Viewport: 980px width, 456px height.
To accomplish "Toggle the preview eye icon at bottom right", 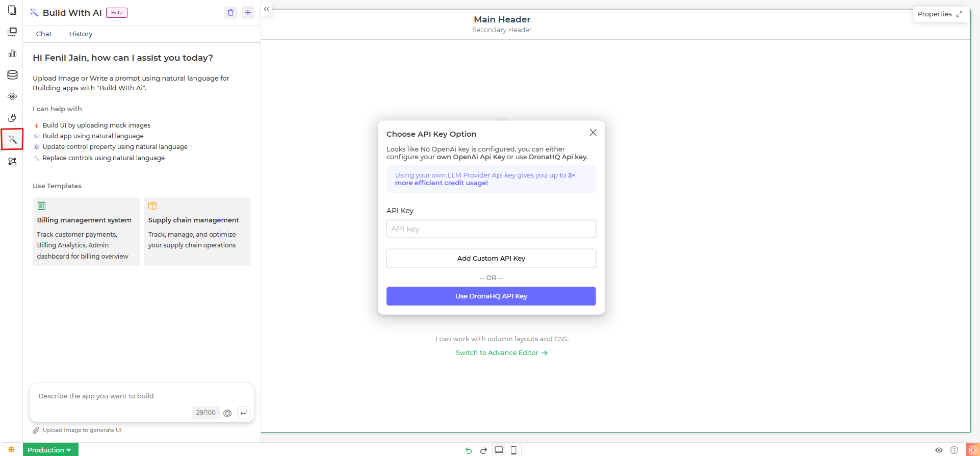I will (x=939, y=450).
